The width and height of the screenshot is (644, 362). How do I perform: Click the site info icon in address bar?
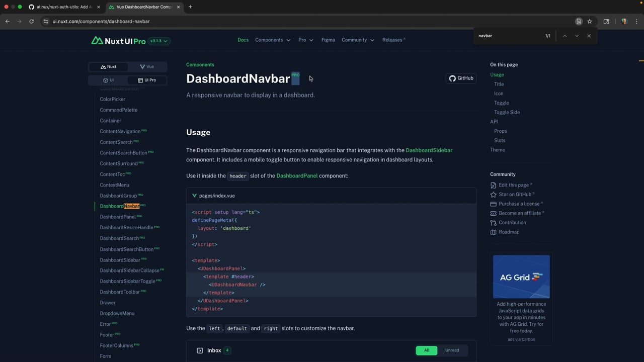[46, 22]
